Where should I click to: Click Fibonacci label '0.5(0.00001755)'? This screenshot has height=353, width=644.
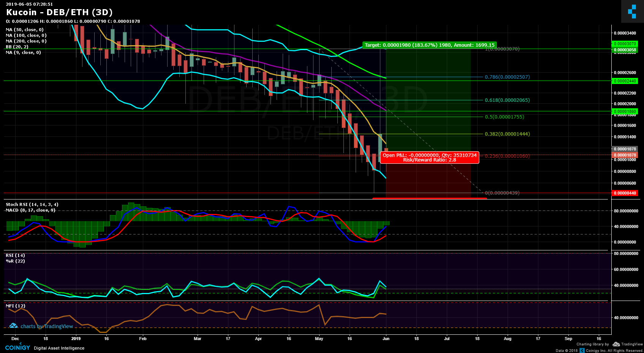505,117
